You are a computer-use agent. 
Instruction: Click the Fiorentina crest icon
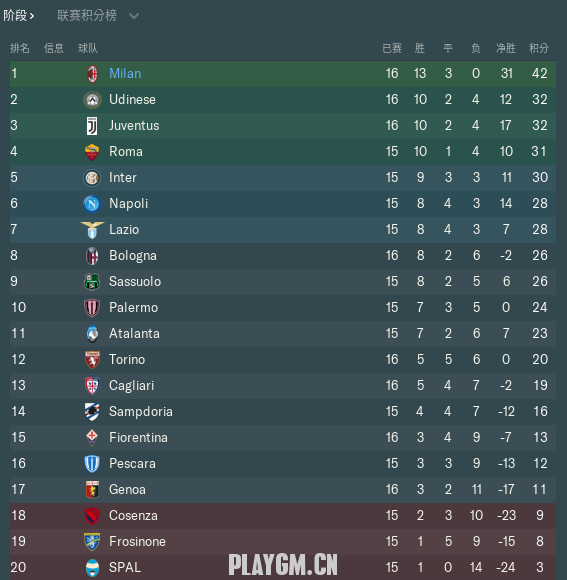coord(92,438)
